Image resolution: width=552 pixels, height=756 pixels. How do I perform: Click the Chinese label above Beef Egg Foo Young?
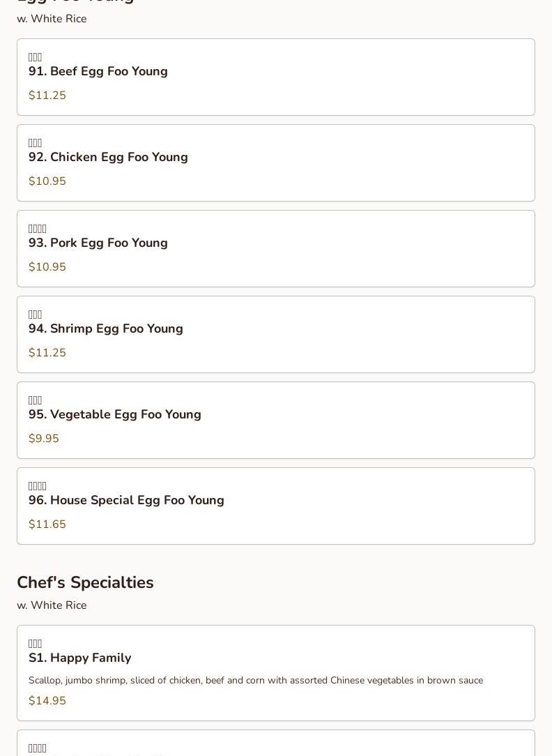point(36,57)
